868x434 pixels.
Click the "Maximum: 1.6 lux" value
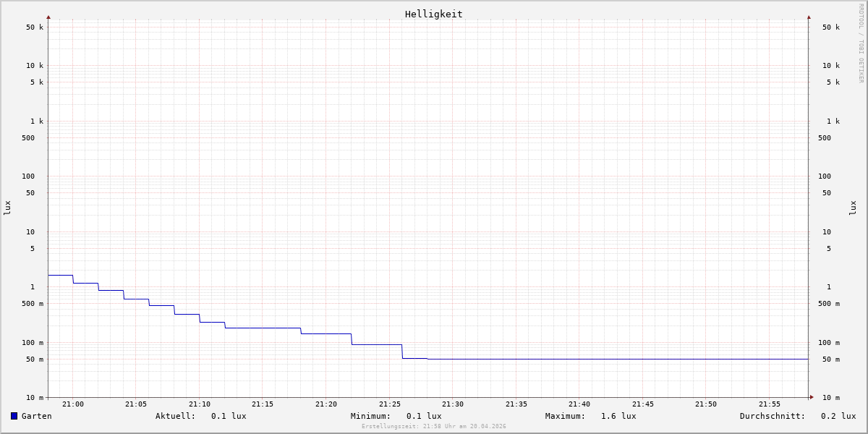point(590,416)
